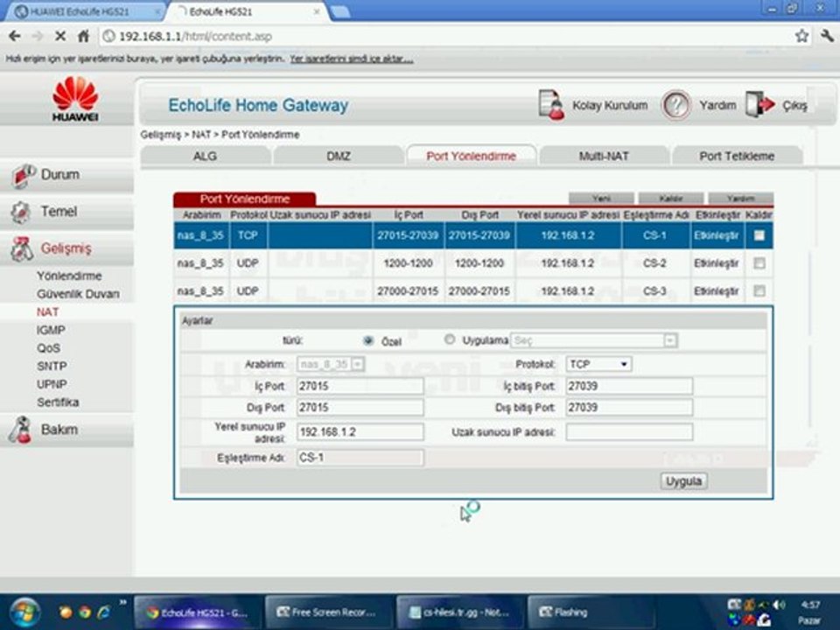The image size is (840, 630).
Task: Check Kaldır box for CS-1 row
Action: point(759,235)
